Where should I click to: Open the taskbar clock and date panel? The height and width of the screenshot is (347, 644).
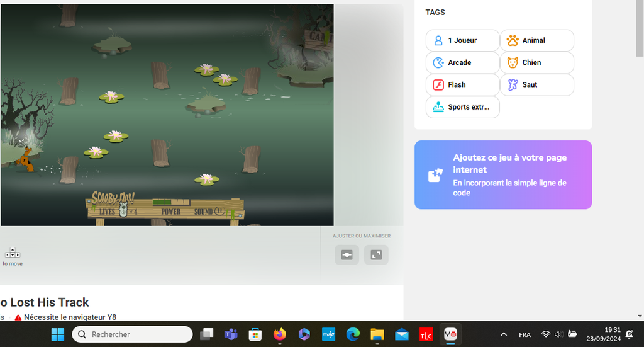[x=603, y=334]
